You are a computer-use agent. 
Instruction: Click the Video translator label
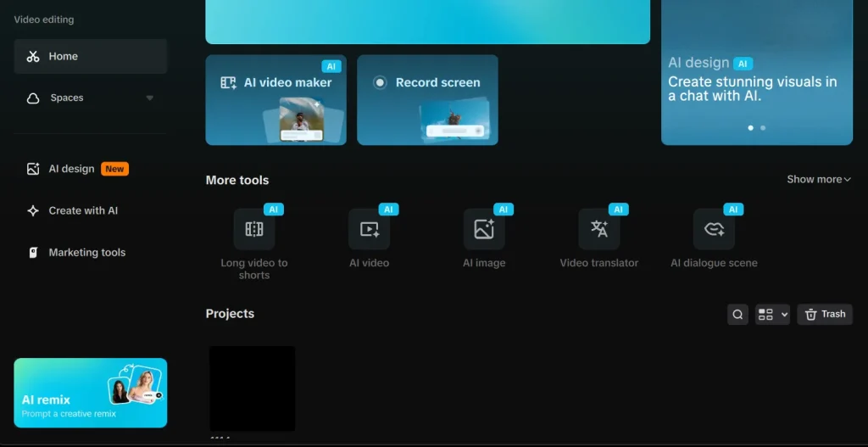click(599, 263)
